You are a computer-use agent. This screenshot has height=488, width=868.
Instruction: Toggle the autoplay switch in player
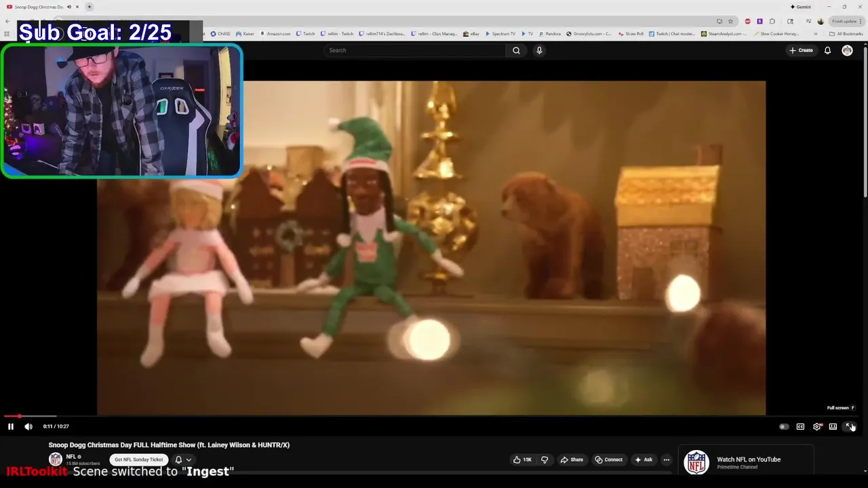[784, 426]
